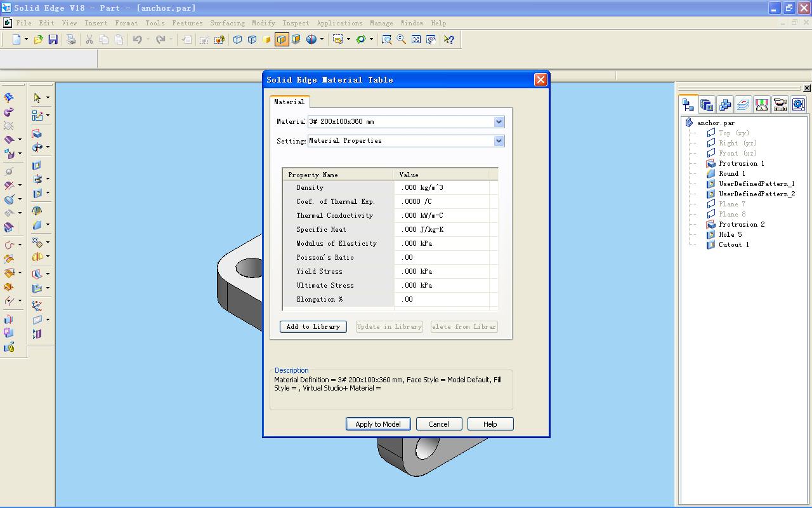Select Protrusion 2 in the feature tree

tap(741, 224)
